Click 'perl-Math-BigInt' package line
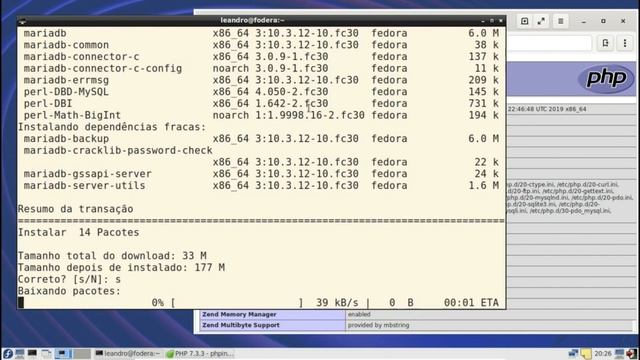This screenshot has height=360, width=640. 261,116
